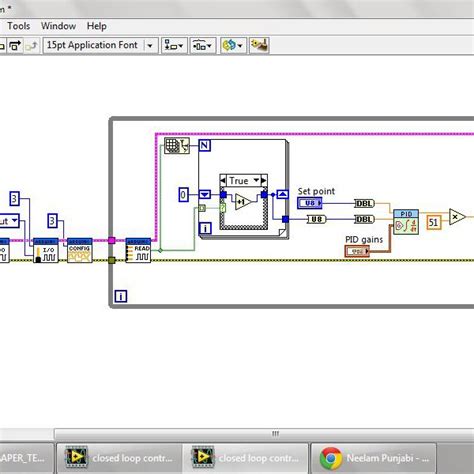Switch to second closed loop contr... taskbar window
The image size is (474, 474).
[x=245, y=458]
